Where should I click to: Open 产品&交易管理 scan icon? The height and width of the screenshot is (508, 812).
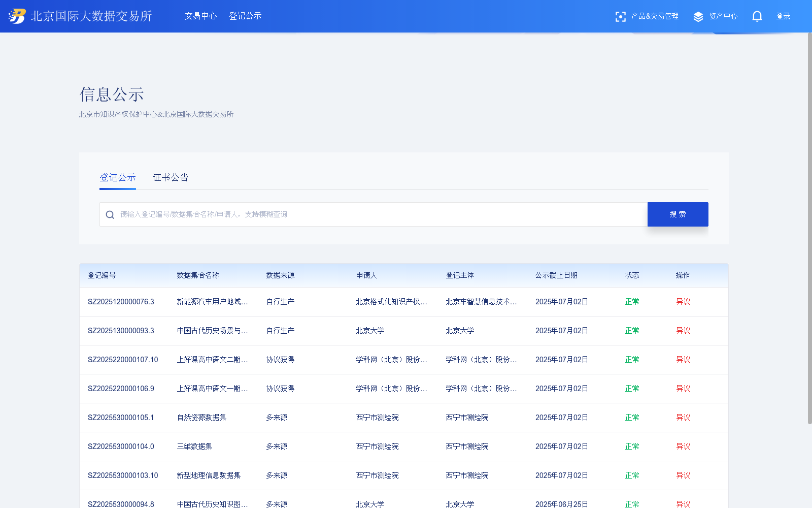620,17
